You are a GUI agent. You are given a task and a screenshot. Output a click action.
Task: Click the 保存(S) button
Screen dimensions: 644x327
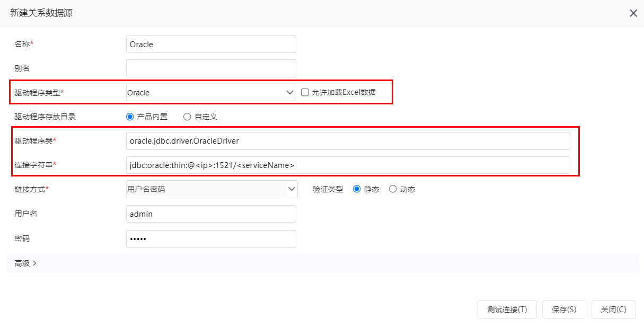coord(564,310)
